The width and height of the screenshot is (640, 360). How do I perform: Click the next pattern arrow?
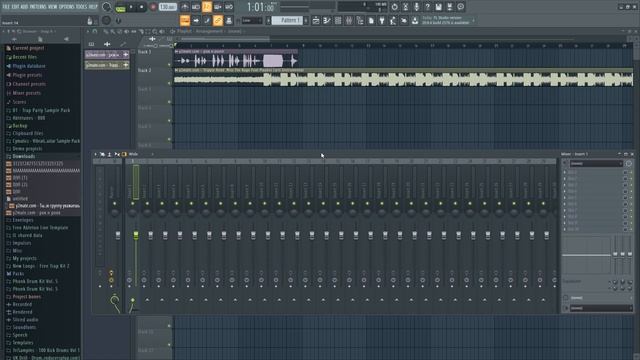[306, 20]
